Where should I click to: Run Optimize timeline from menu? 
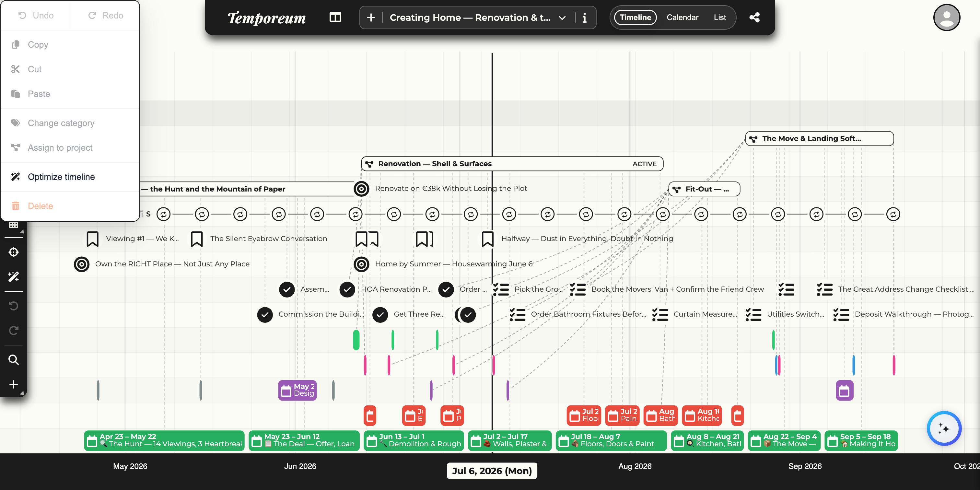pyautogui.click(x=70, y=177)
